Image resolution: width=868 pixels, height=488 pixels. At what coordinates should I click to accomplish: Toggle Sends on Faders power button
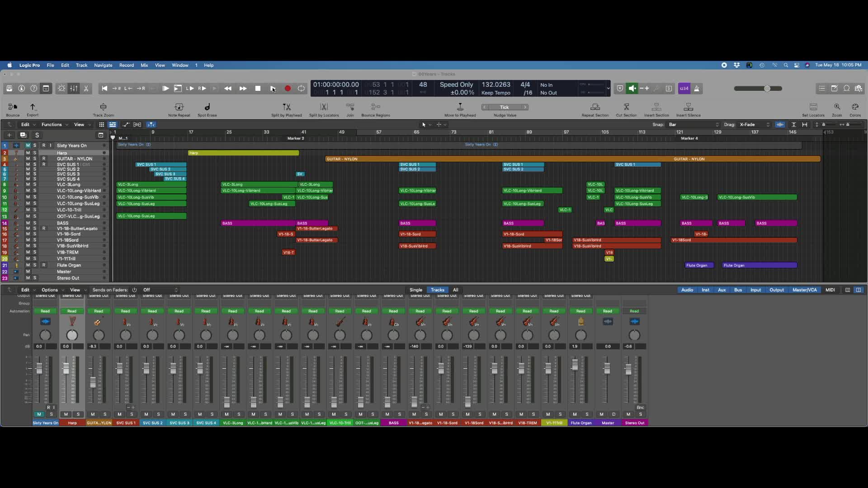click(134, 290)
